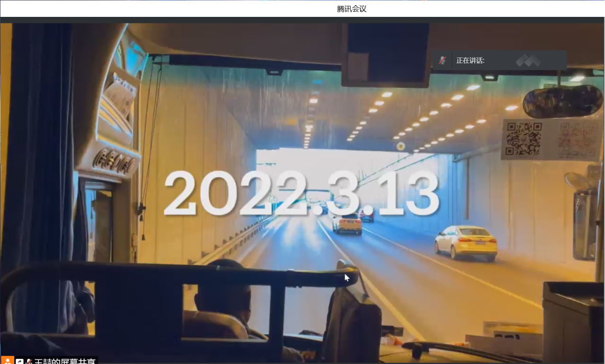Click the white car ahead in the center lane

pos(348,224)
